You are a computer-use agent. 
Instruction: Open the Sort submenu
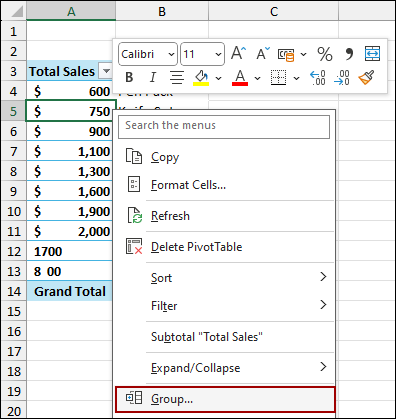[x=224, y=277]
